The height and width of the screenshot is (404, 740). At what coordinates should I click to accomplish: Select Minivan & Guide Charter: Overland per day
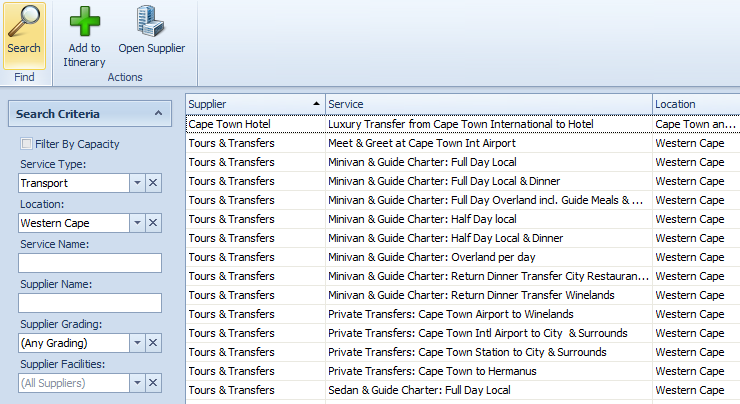(488, 257)
